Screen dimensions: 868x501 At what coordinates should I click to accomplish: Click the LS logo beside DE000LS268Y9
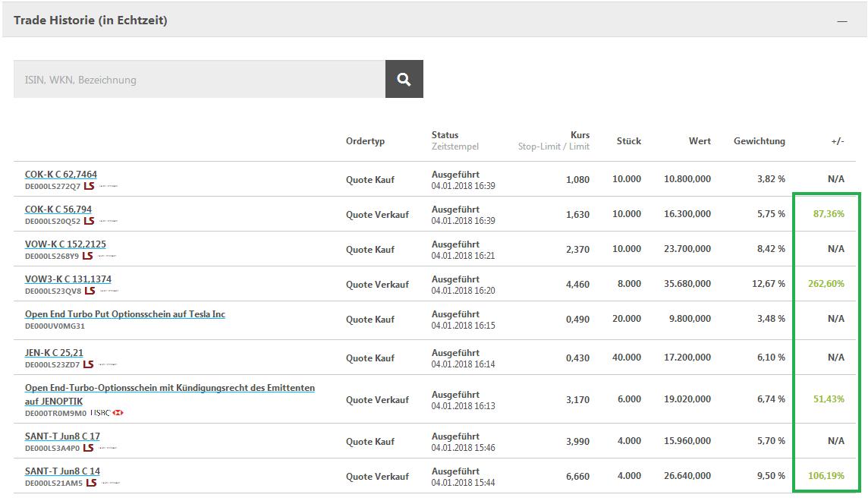pyautogui.click(x=87, y=256)
